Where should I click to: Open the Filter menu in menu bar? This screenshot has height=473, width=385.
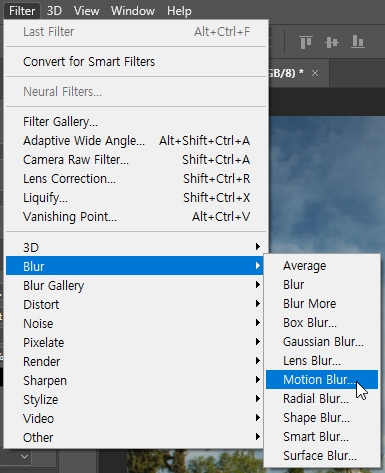coord(22,11)
